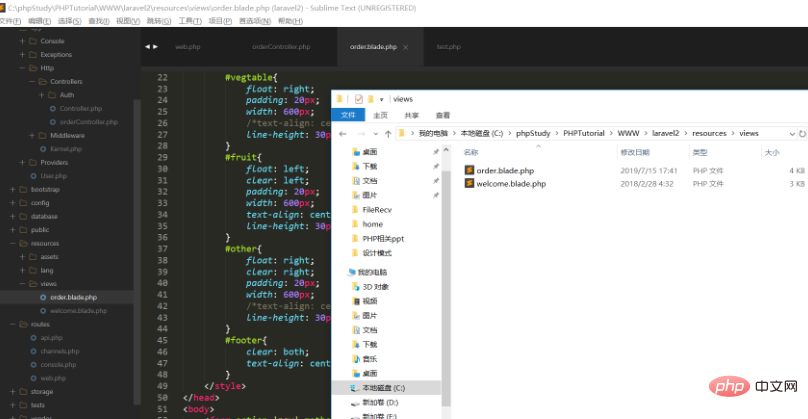Expand the Console folder in sidebar

click(22, 41)
